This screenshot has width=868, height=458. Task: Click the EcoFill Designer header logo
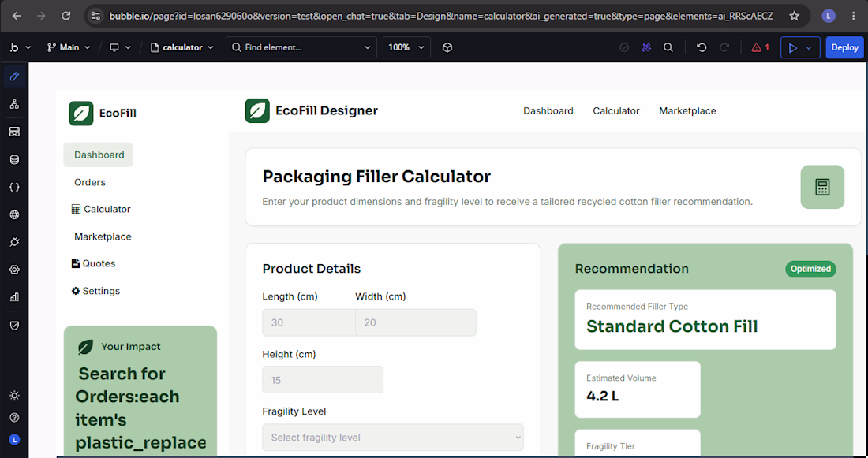tap(257, 110)
